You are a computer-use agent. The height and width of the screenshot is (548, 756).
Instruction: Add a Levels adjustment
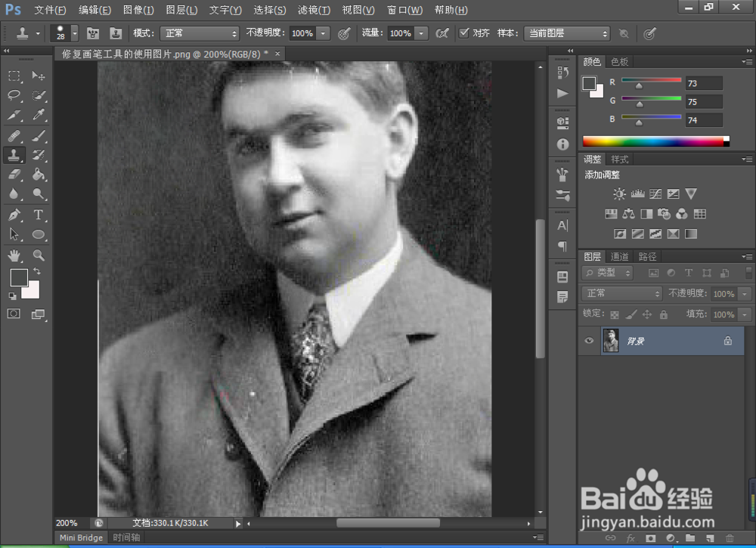(x=637, y=194)
